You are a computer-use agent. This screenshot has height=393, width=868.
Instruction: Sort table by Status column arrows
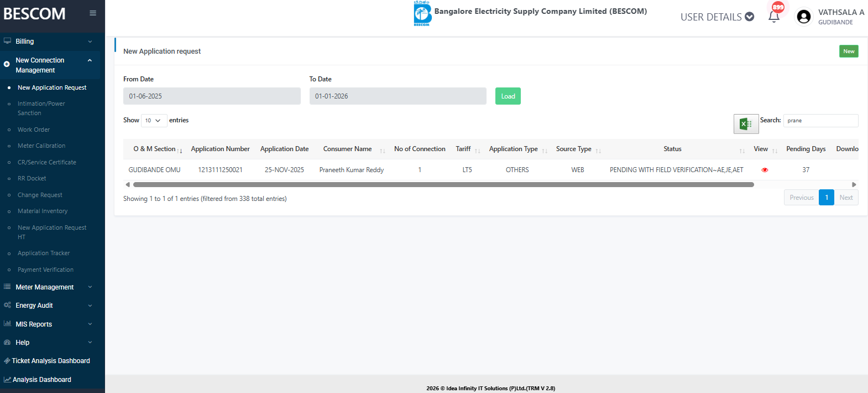(x=742, y=151)
